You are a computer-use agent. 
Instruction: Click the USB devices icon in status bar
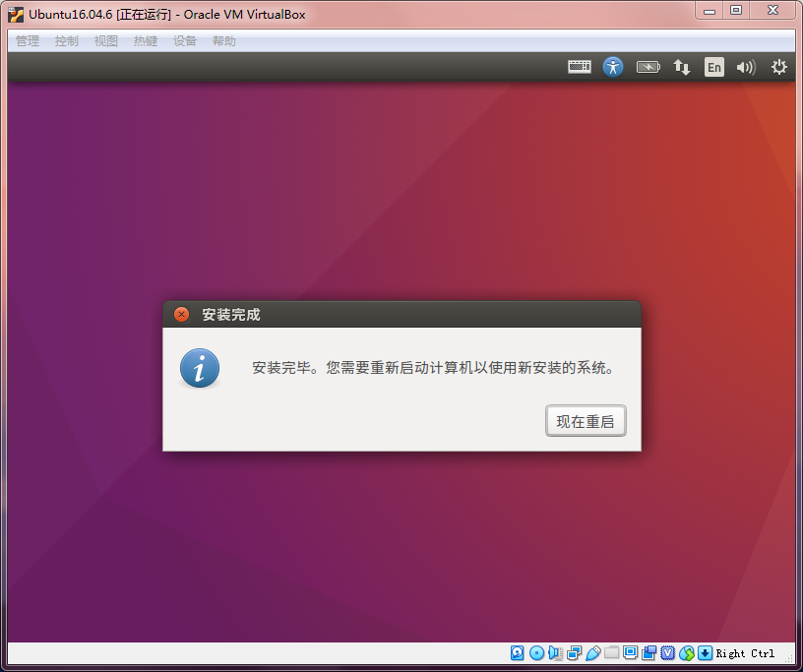pos(593,653)
